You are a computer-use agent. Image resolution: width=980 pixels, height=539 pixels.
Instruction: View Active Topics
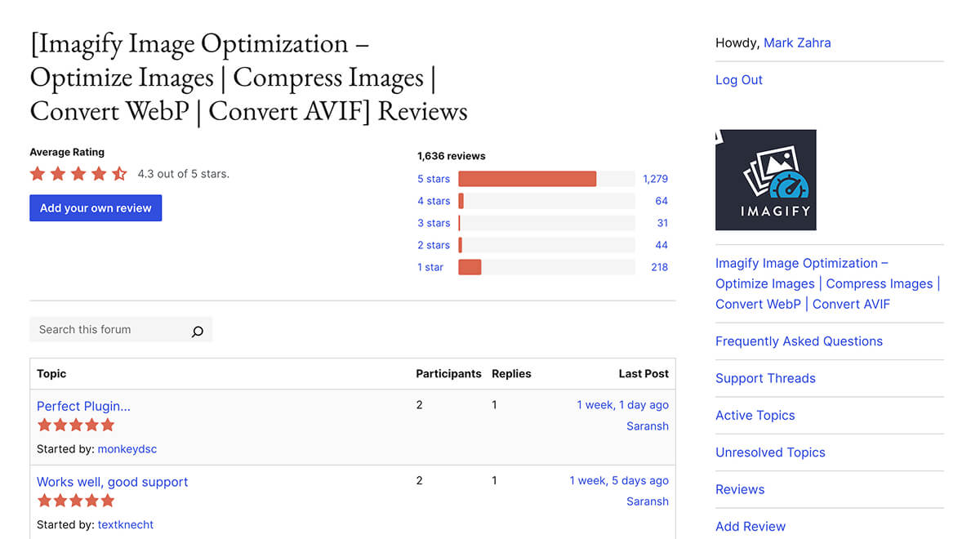[755, 416]
